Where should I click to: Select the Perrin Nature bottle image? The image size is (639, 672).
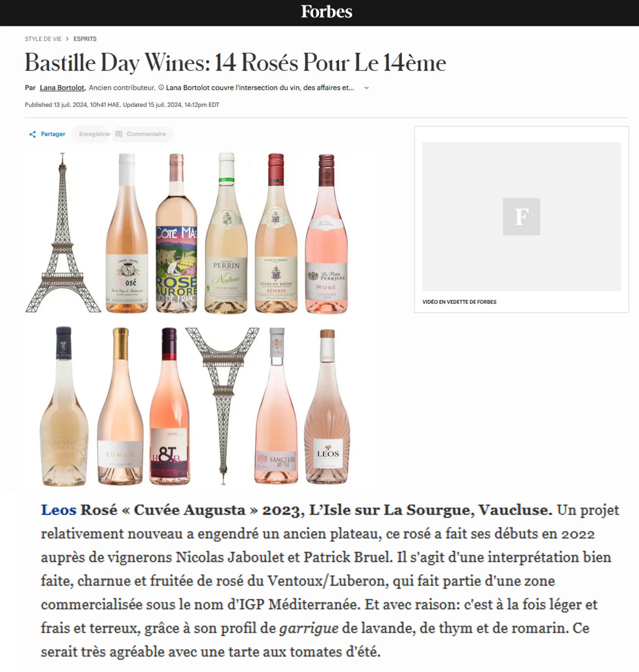coord(226,233)
